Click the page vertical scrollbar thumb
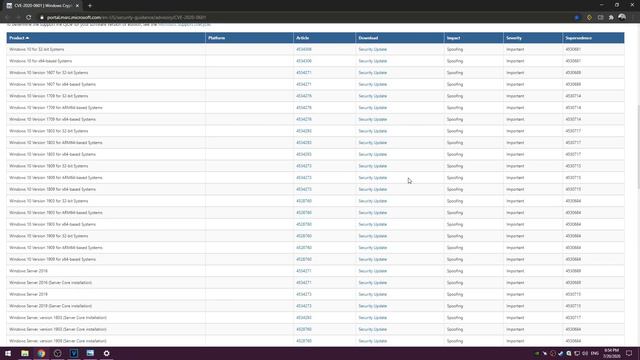 638,146
